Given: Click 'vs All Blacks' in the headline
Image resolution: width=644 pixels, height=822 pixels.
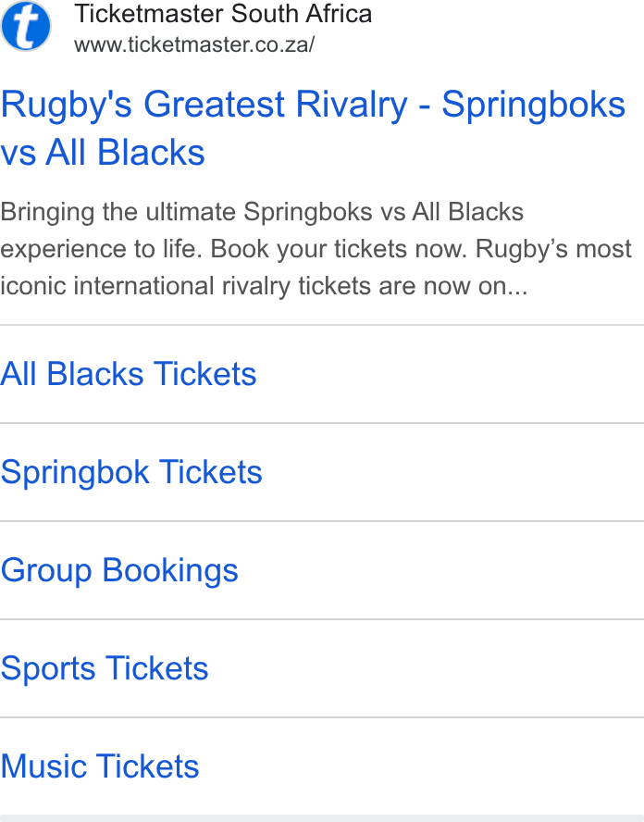Looking at the screenshot, I should pos(103,153).
